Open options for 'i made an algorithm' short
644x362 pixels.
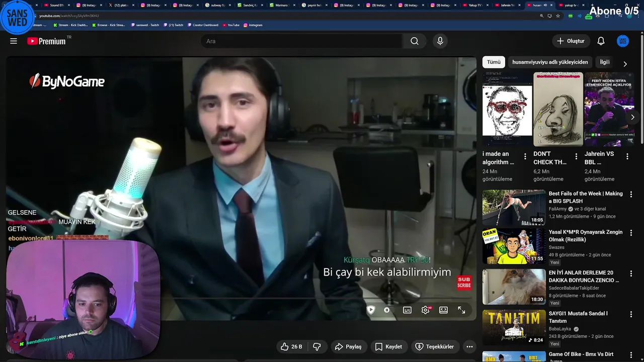(525, 156)
